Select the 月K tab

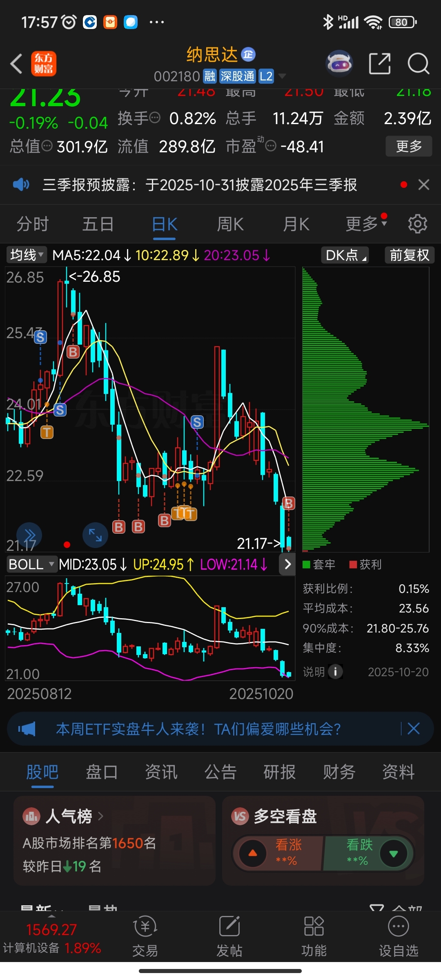click(x=296, y=224)
